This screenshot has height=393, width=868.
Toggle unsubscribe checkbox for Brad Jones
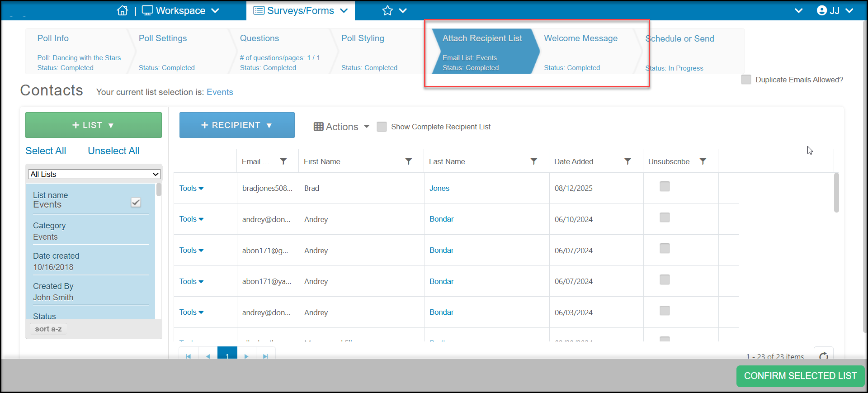click(665, 186)
